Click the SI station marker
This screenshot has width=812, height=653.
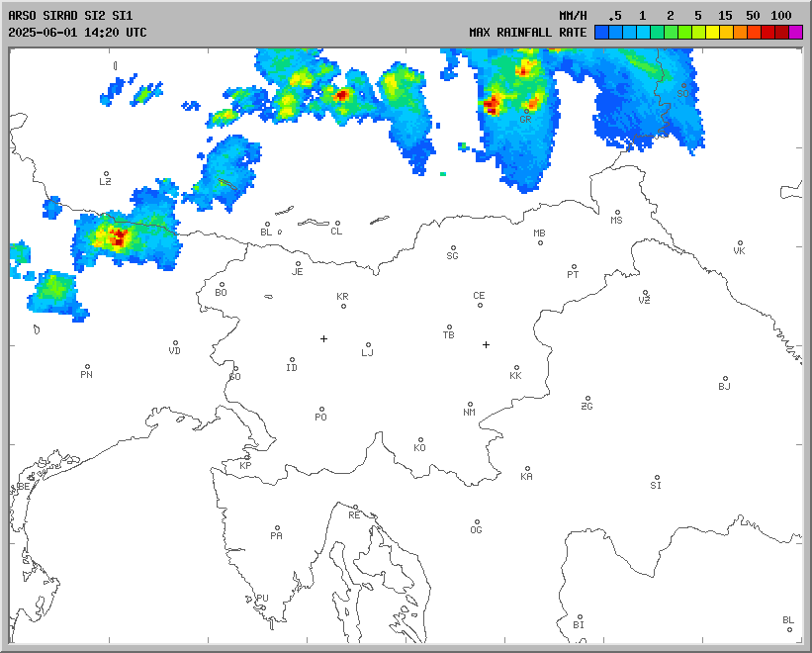(656, 478)
